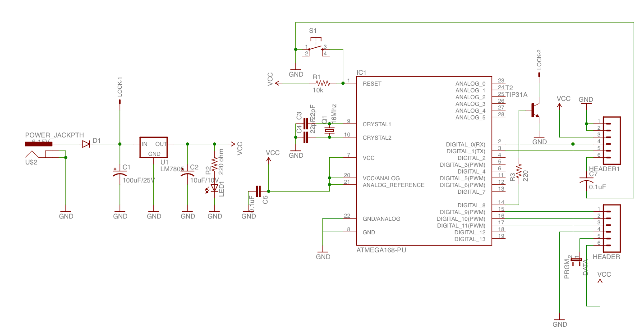Click the D1 diode symbol
644x333 pixels.
86,144
